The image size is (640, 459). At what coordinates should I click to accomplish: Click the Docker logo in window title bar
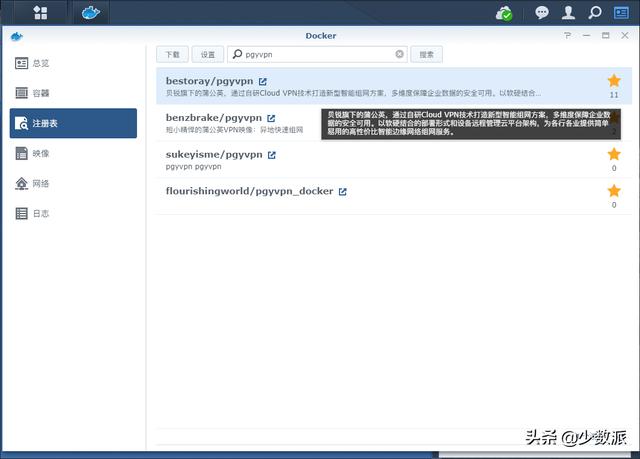(x=16, y=37)
